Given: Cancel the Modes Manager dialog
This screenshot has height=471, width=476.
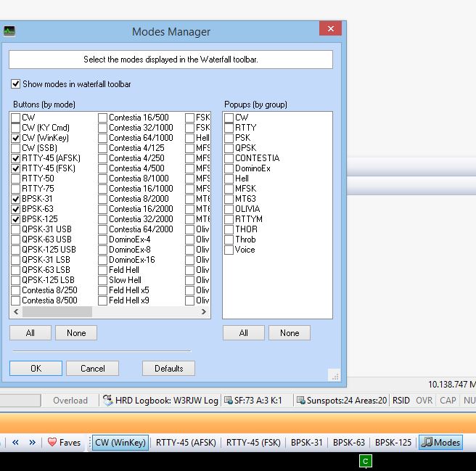Looking at the screenshot, I should coord(93,369).
